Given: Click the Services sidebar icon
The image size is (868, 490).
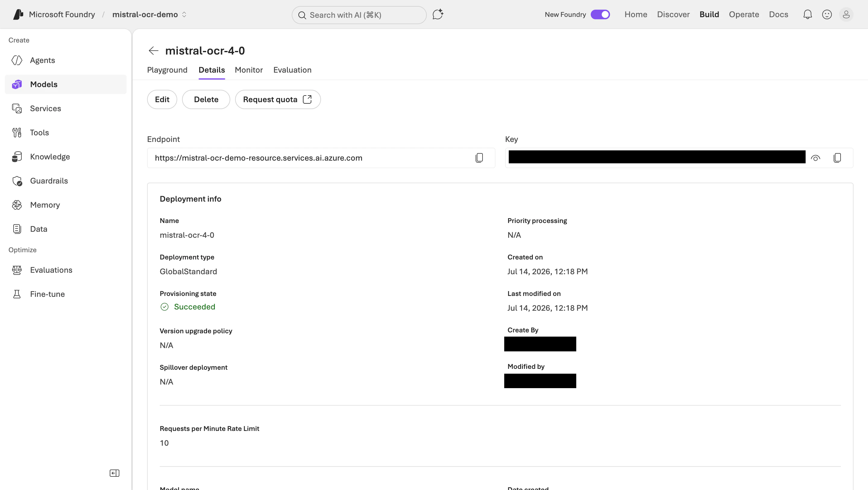Looking at the screenshot, I should [x=17, y=108].
